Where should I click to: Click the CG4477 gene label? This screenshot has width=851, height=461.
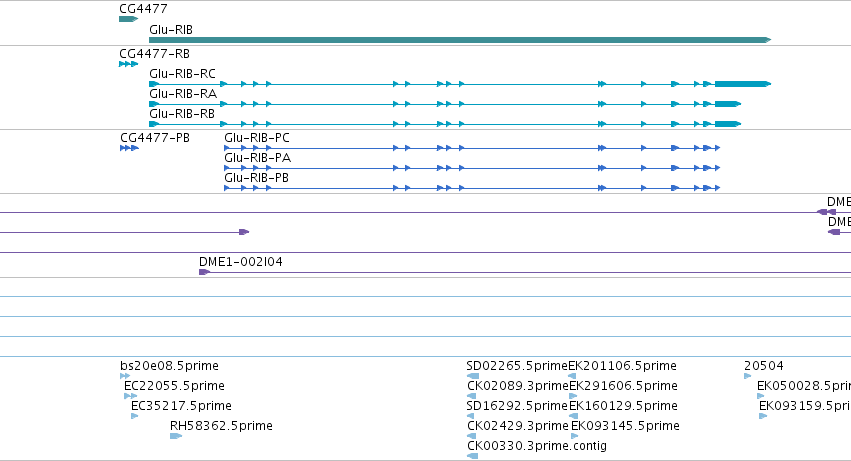[143, 9]
